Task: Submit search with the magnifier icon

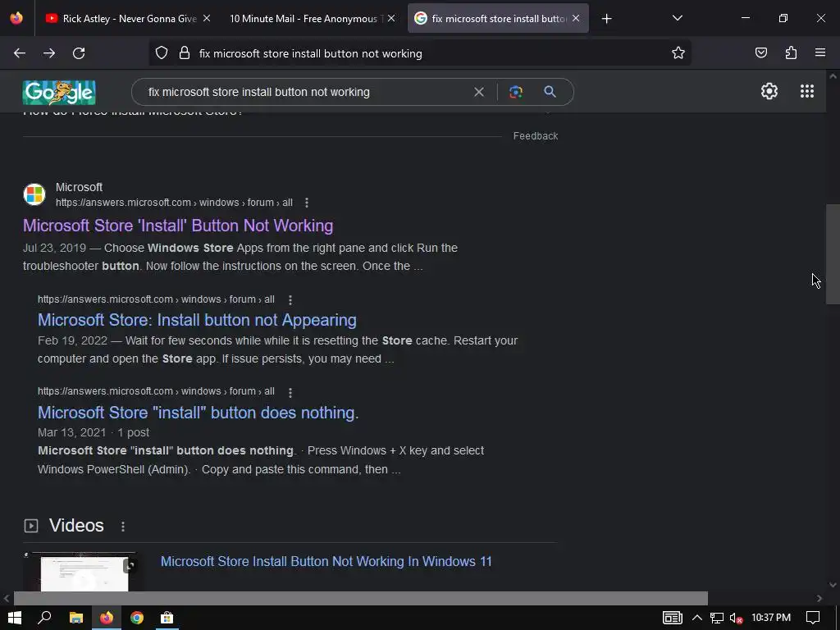Action: pos(550,92)
